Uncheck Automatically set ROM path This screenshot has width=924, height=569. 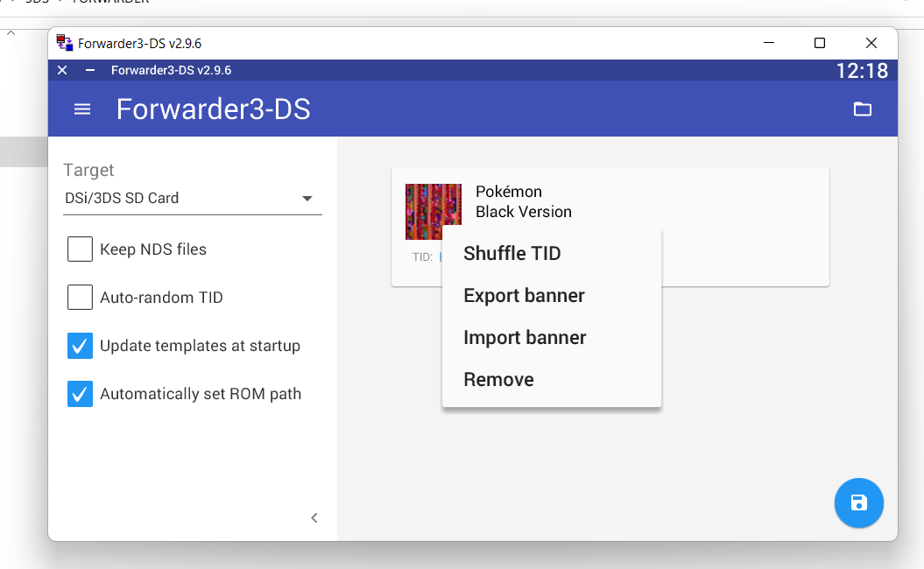click(x=81, y=394)
